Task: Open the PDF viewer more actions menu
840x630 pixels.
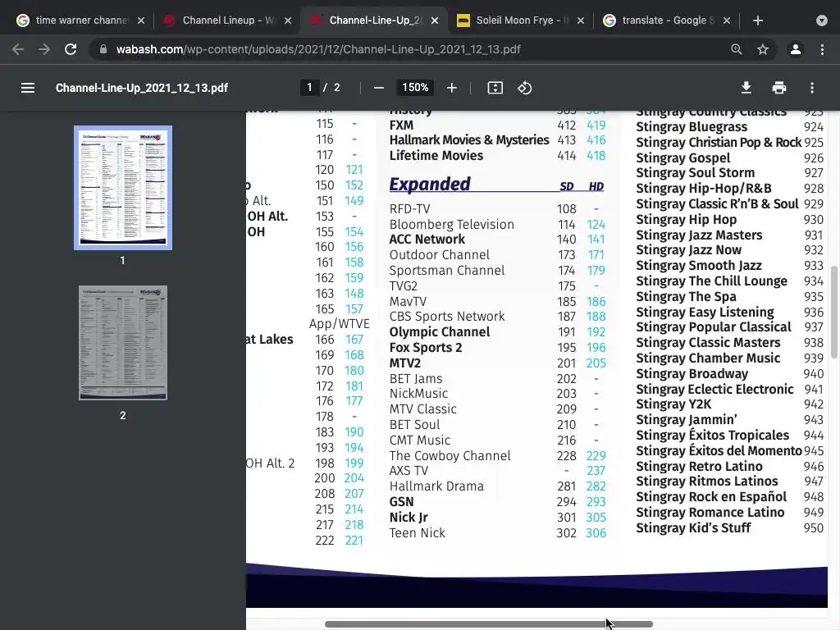Action: (x=812, y=88)
